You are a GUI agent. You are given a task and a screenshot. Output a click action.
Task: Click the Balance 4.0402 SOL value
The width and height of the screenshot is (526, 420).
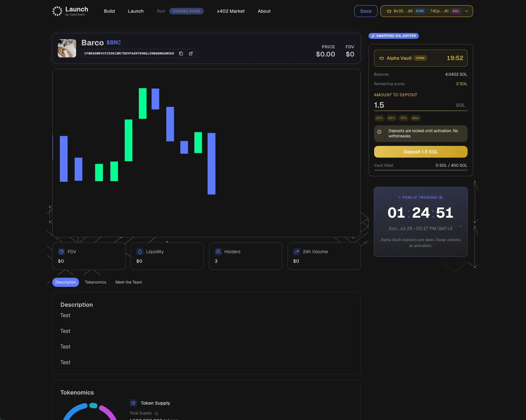tap(456, 74)
